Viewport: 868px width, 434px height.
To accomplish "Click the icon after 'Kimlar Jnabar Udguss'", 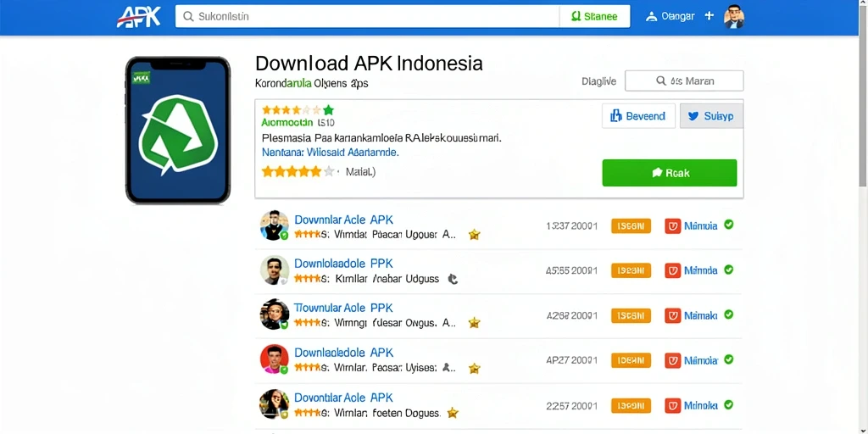I will pos(453,279).
